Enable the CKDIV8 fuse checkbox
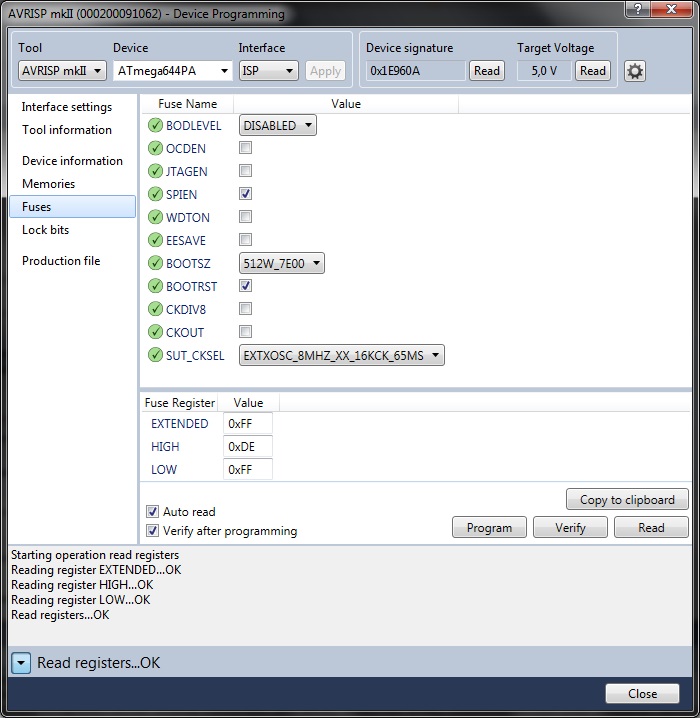The image size is (700, 718). tap(245, 309)
